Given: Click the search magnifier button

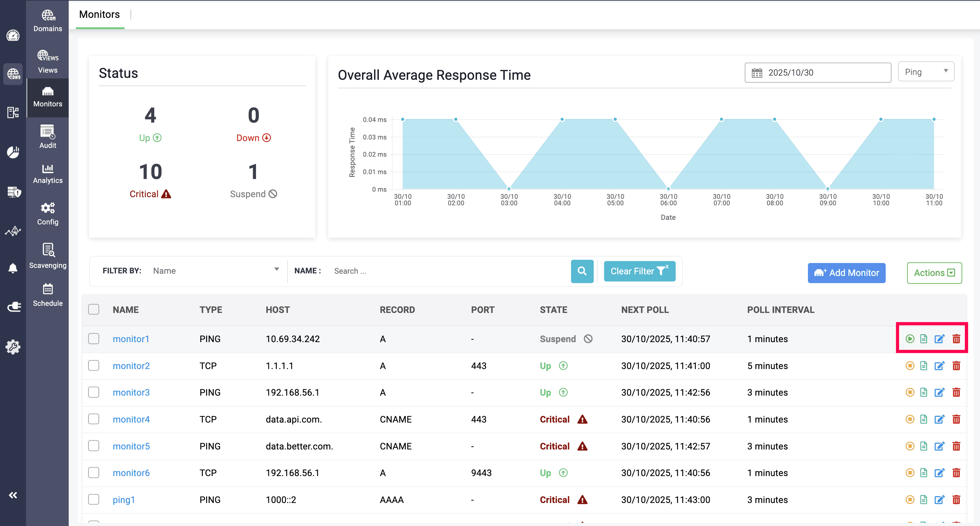Looking at the screenshot, I should [582, 271].
